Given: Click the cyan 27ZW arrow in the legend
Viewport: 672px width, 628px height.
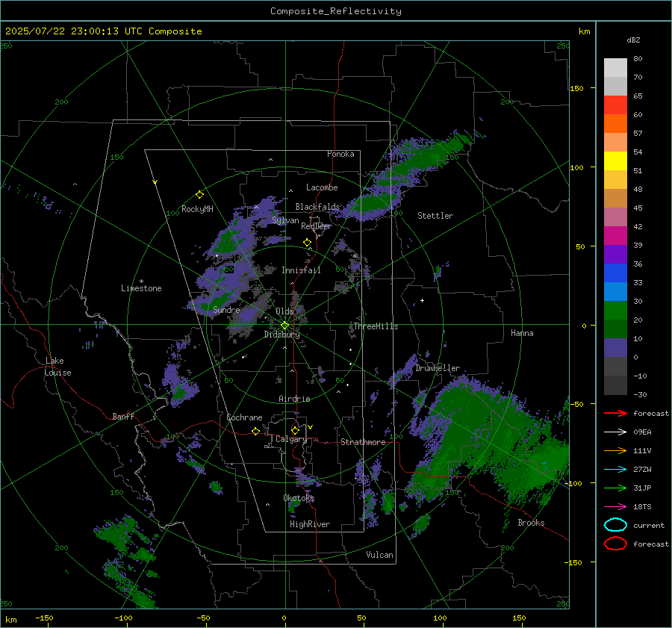Looking at the screenshot, I should click(615, 470).
